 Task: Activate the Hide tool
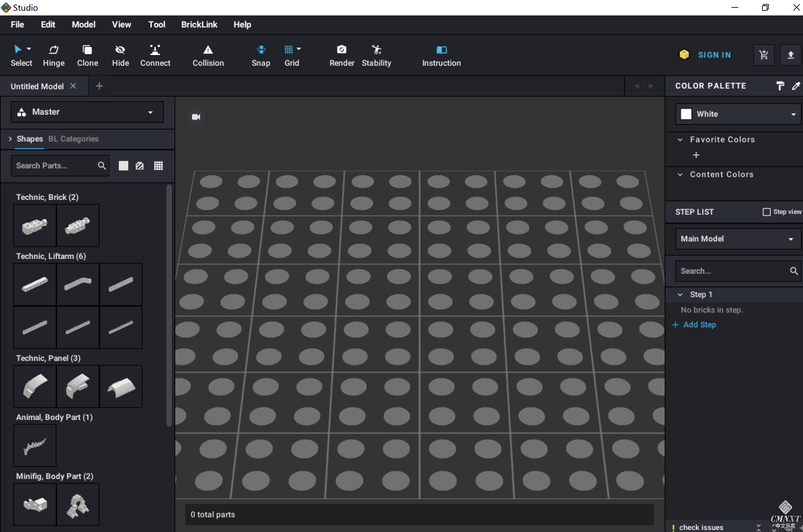(x=120, y=55)
